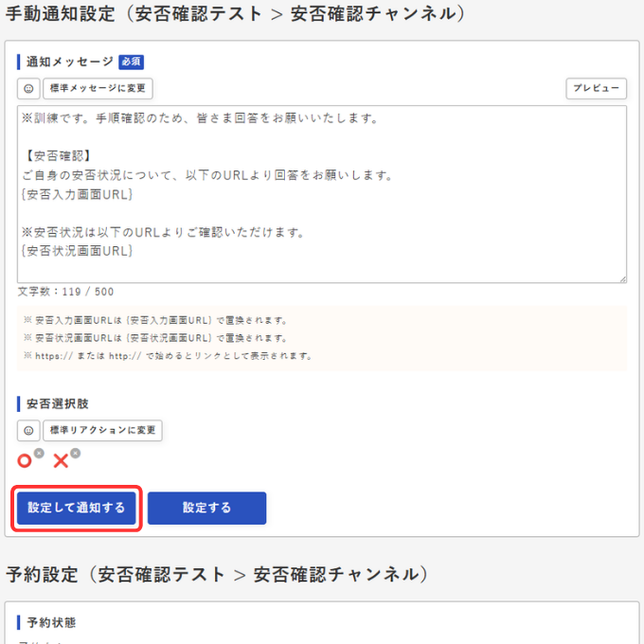Remove the red cross reaction

click(76, 454)
